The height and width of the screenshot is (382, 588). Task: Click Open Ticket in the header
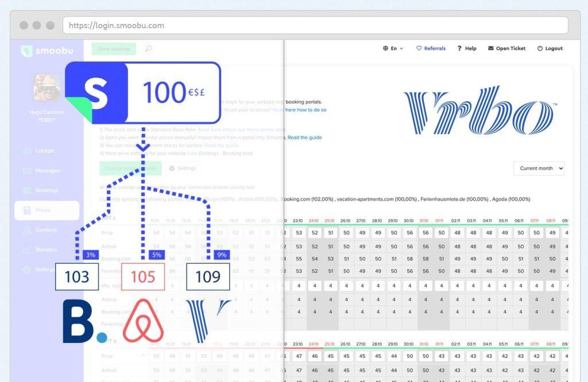[x=506, y=48]
